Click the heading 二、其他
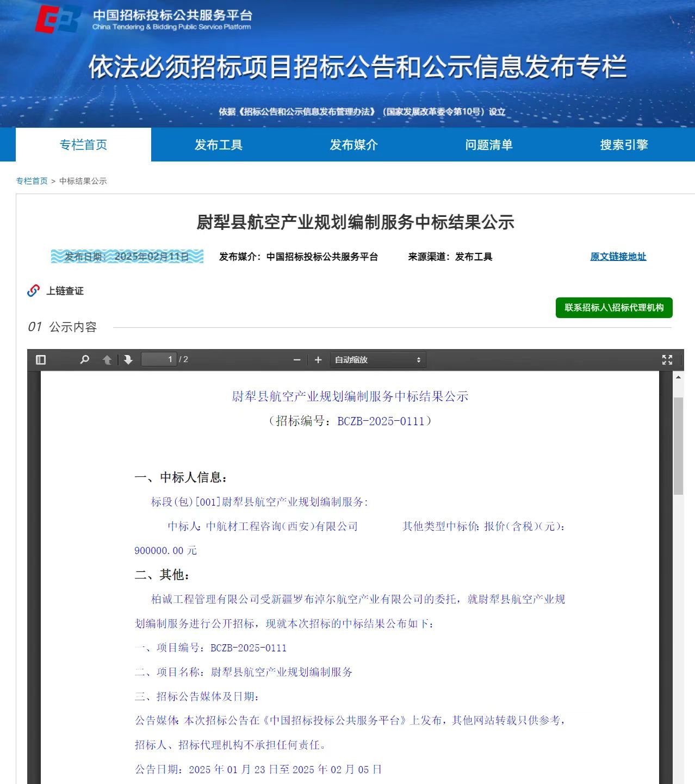Image resolution: width=695 pixels, height=784 pixels. point(162,575)
